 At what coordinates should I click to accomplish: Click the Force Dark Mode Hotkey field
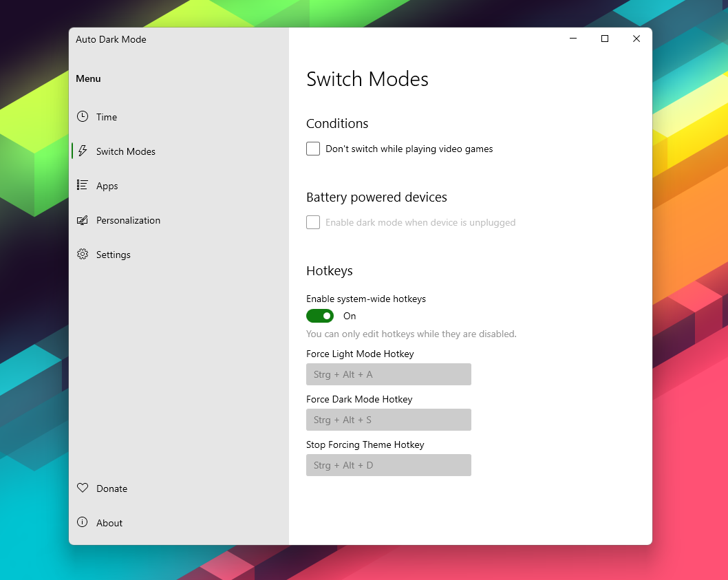pyautogui.click(x=389, y=420)
